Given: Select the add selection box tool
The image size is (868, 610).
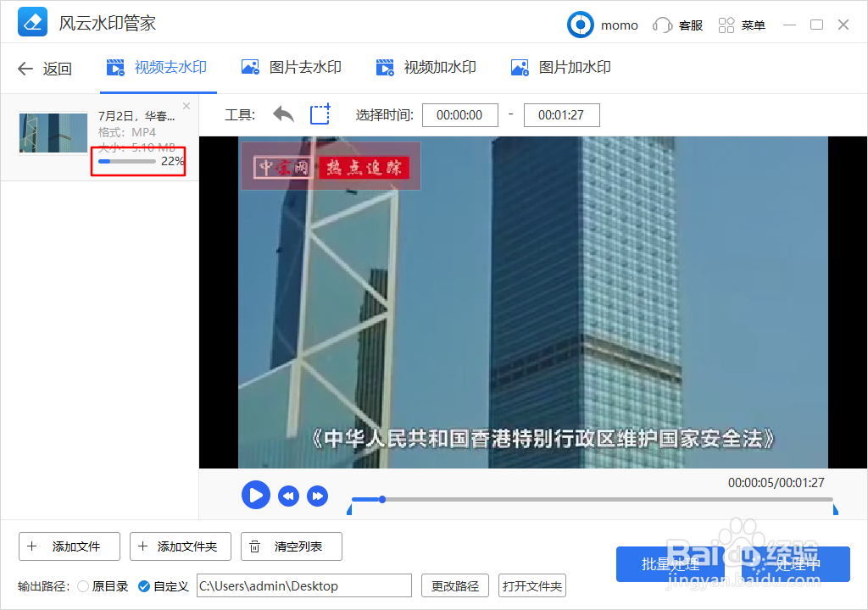Looking at the screenshot, I should (x=320, y=114).
